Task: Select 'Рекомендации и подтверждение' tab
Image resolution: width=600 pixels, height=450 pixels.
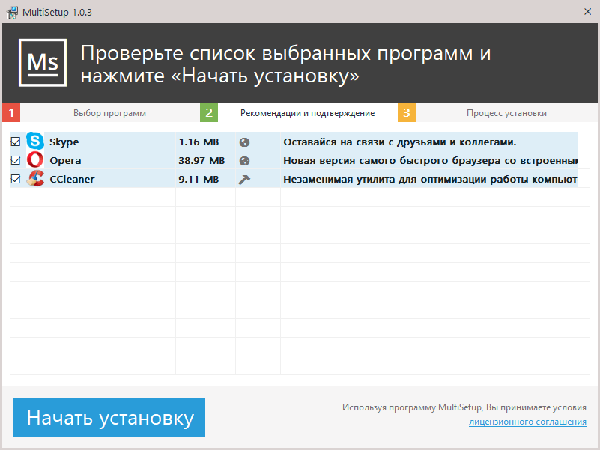Action: (307, 113)
